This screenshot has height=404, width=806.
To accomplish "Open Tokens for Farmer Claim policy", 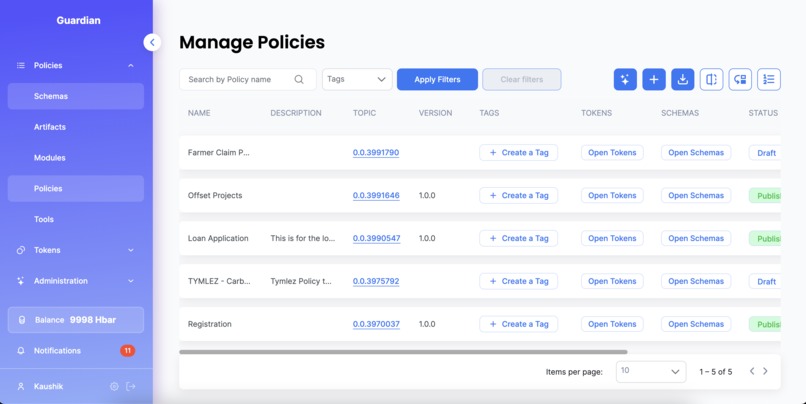I will [612, 153].
